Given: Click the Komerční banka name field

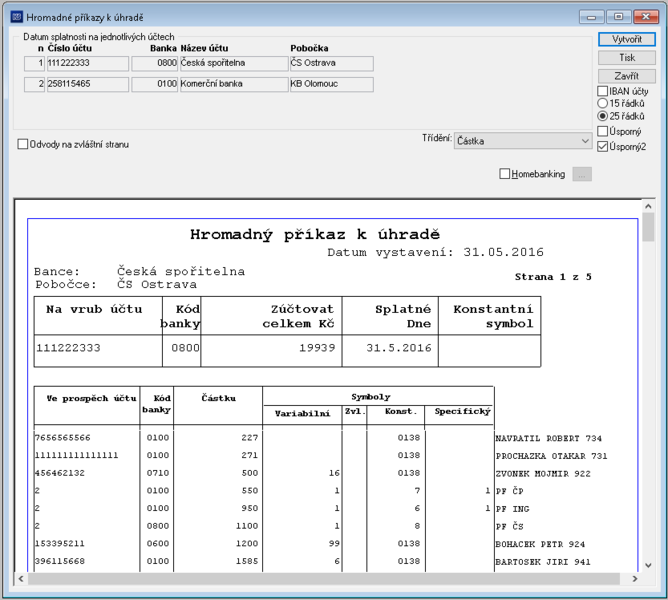Looking at the screenshot, I should 234,84.
